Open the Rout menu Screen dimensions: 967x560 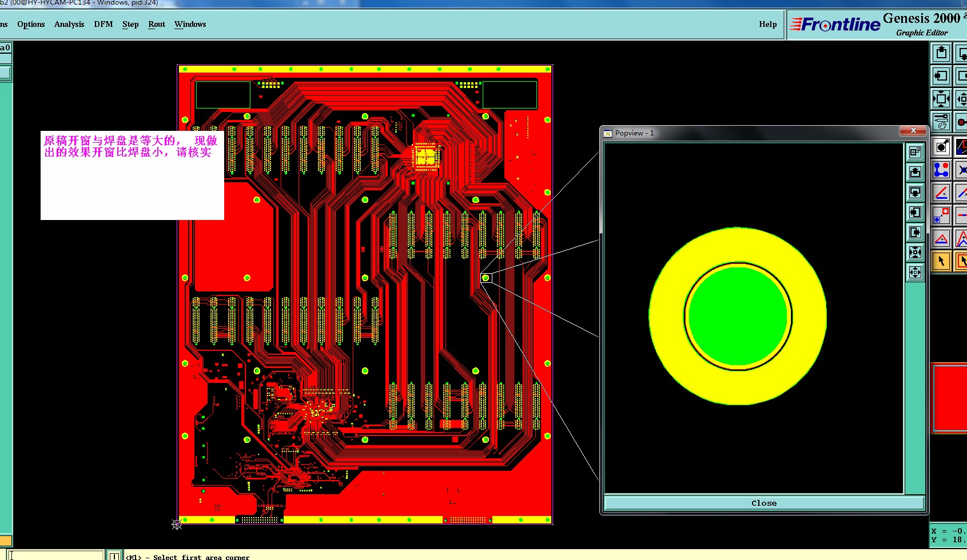tap(157, 24)
